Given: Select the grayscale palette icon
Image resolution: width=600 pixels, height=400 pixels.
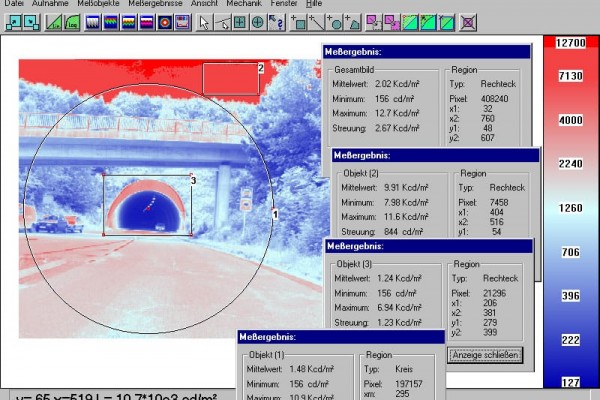Looking at the screenshot, I should click(93, 23).
